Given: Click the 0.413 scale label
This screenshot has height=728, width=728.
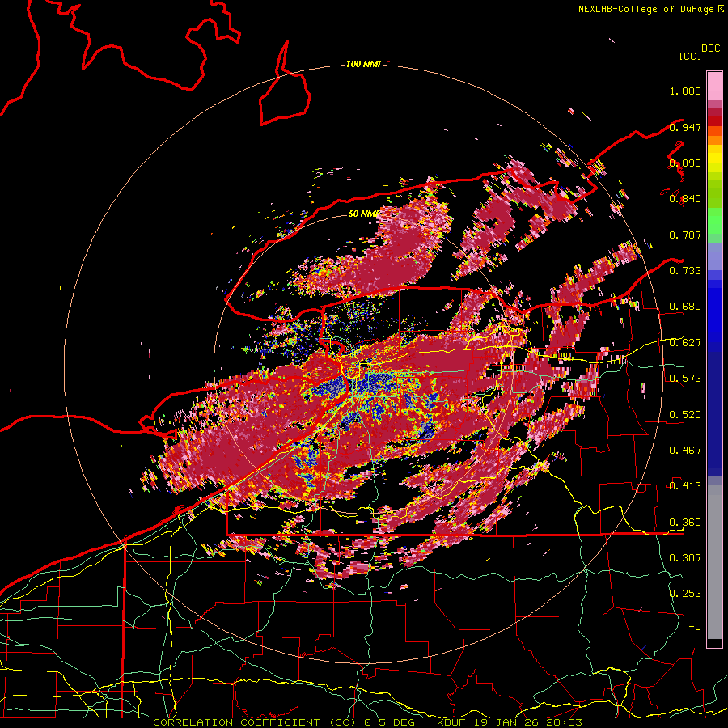Looking at the screenshot, I should [685, 486].
